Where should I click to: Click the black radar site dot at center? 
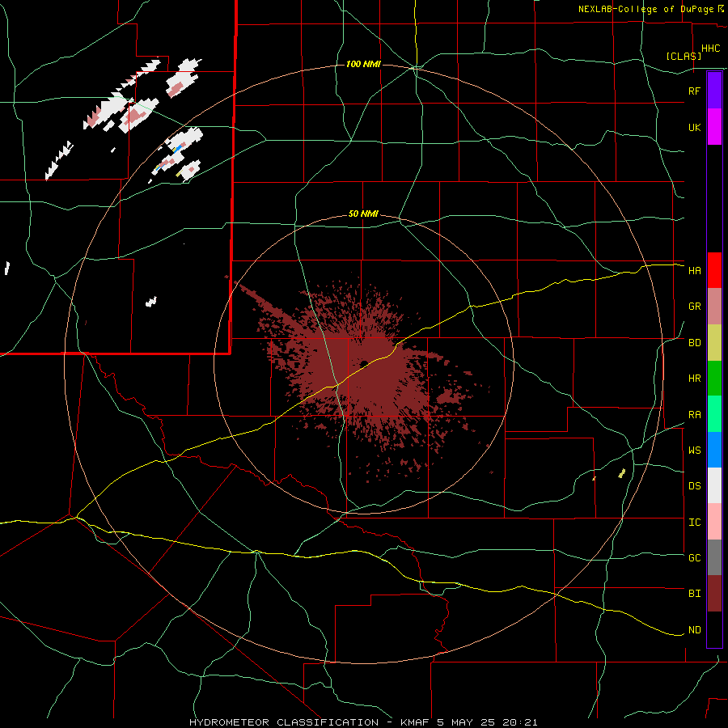pos(364,363)
